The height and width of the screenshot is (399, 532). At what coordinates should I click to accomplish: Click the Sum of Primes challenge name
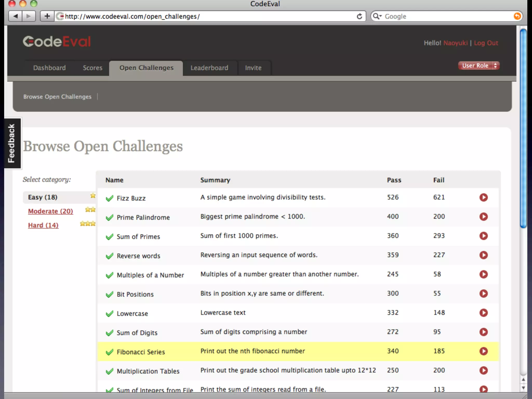tap(138, 237)
